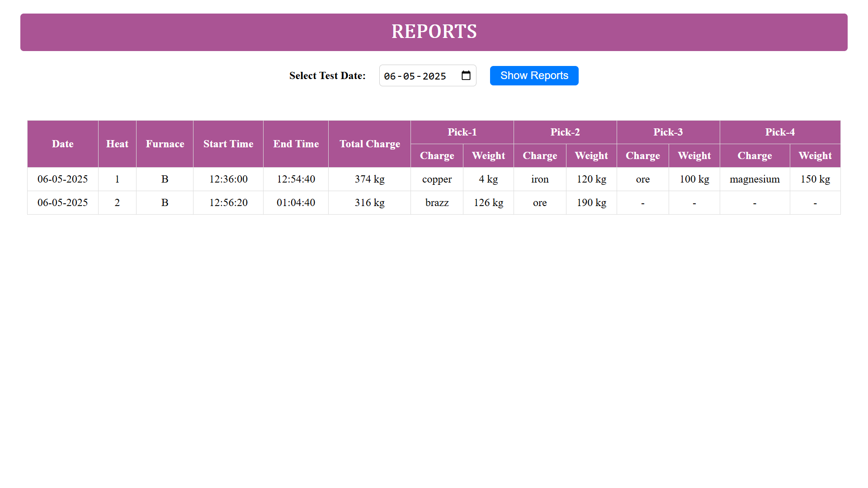Click furnace B cell in heat 1 row
This screenshot has height=488, width=868.
point(165,179)
